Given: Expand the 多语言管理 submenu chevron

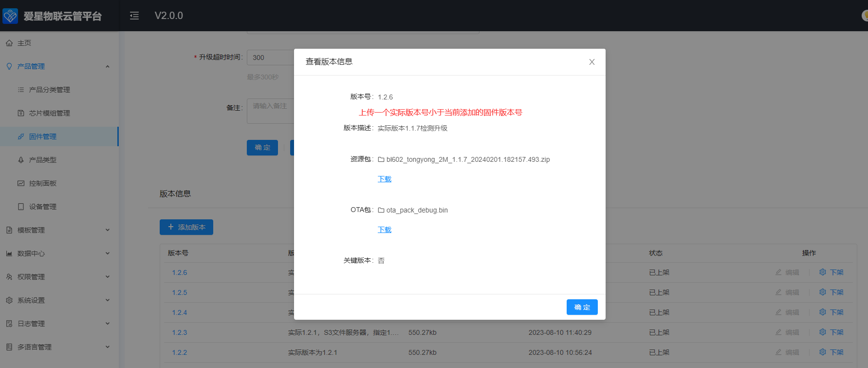Looking at the screenshot, I should (x=108, y=347).
